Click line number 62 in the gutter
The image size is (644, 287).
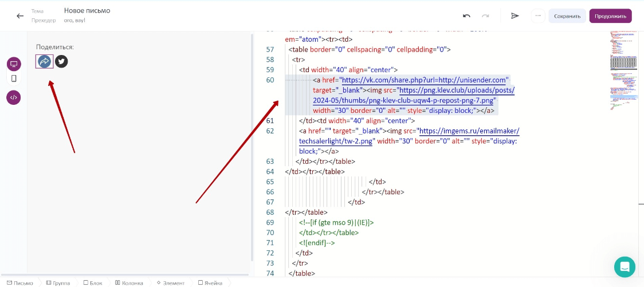pyautogui.click(x=270, y=131)
